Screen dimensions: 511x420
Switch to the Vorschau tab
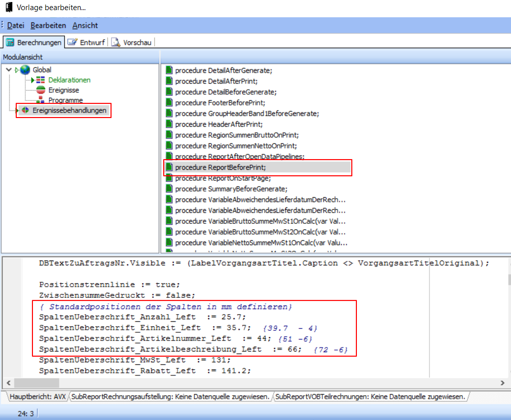(131, 43)
